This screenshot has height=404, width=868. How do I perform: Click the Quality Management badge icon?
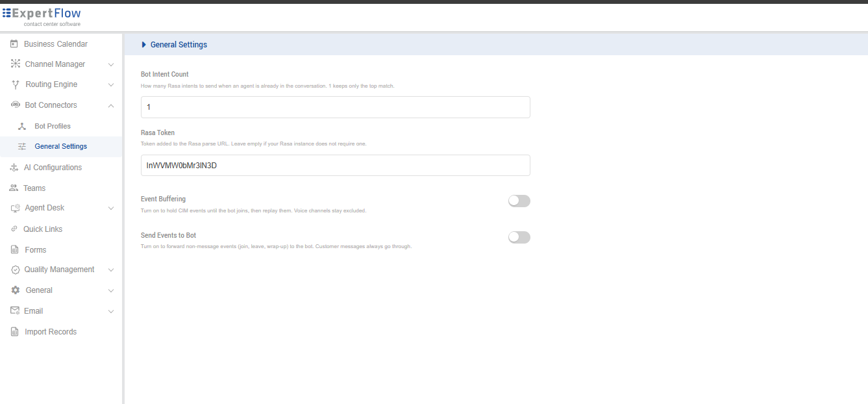16,270
